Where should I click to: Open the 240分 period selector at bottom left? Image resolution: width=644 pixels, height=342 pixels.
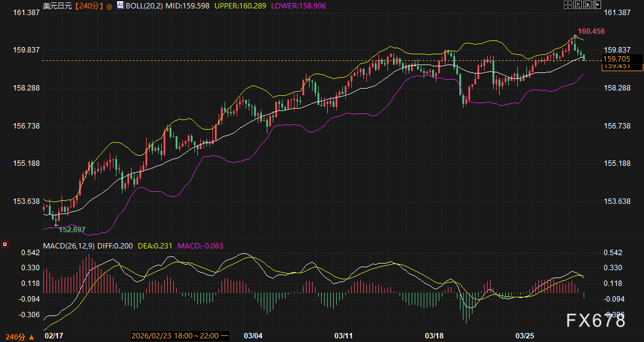tap(18, 335)
